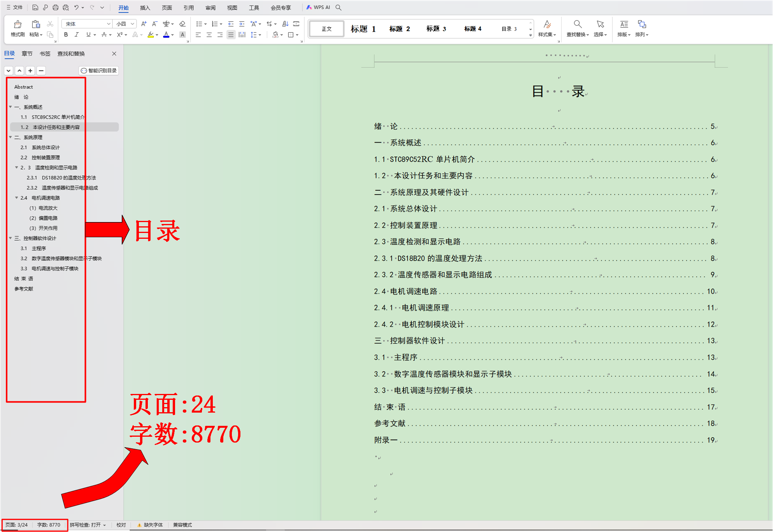
Task: Click the paragraph shading color button
Action: pyautogui.click(x=275, y=35)
